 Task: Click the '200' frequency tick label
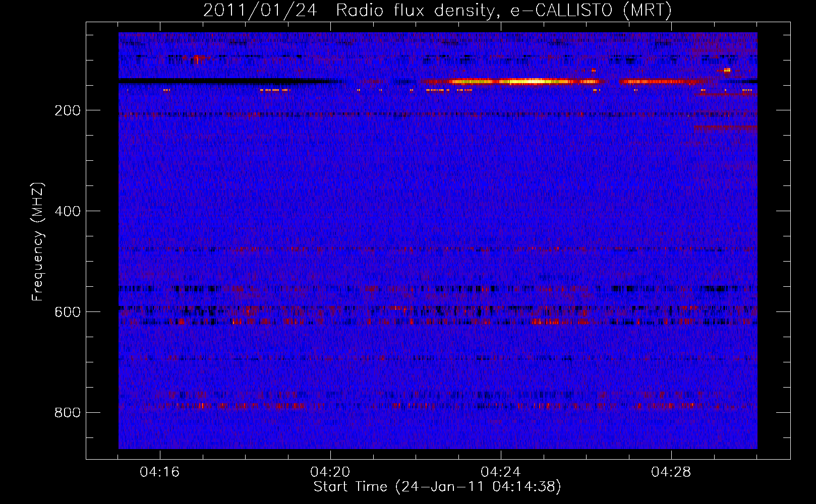(68, 110)
